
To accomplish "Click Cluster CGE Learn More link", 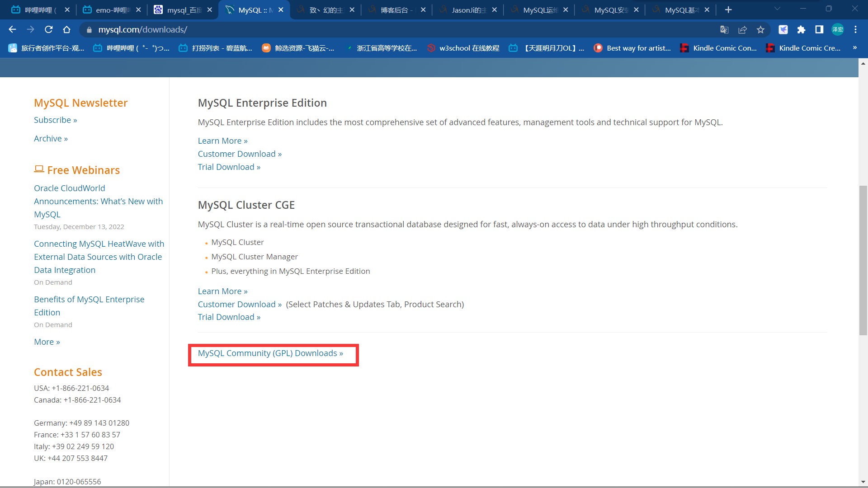I will click(222, 291).
